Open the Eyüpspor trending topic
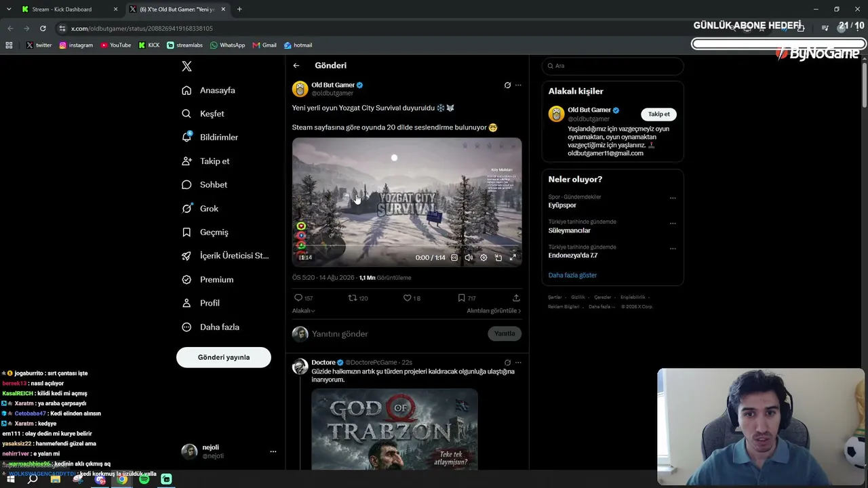868x488 pixels. click(562, 205)
